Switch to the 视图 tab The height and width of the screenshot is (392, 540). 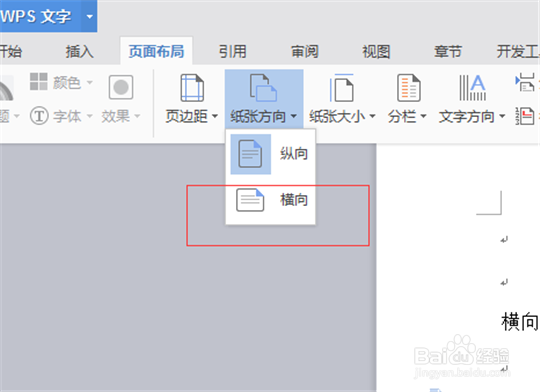(x=376, y=52)
